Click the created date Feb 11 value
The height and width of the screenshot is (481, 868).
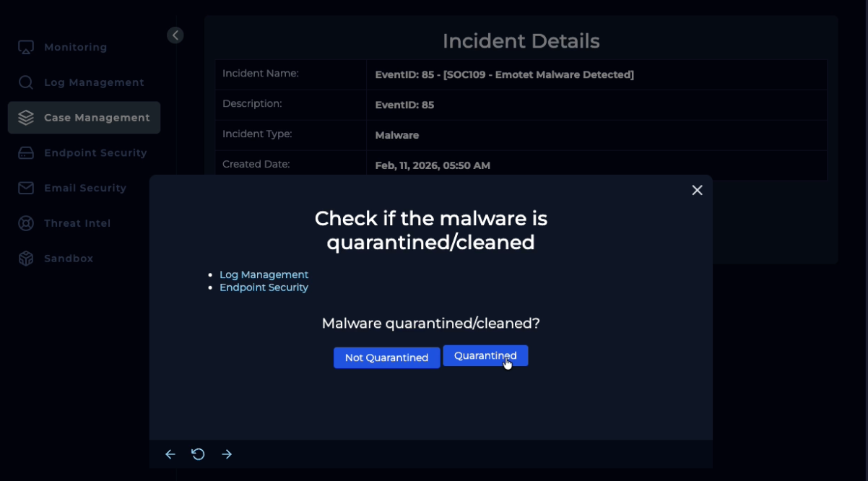pos(433,165)
